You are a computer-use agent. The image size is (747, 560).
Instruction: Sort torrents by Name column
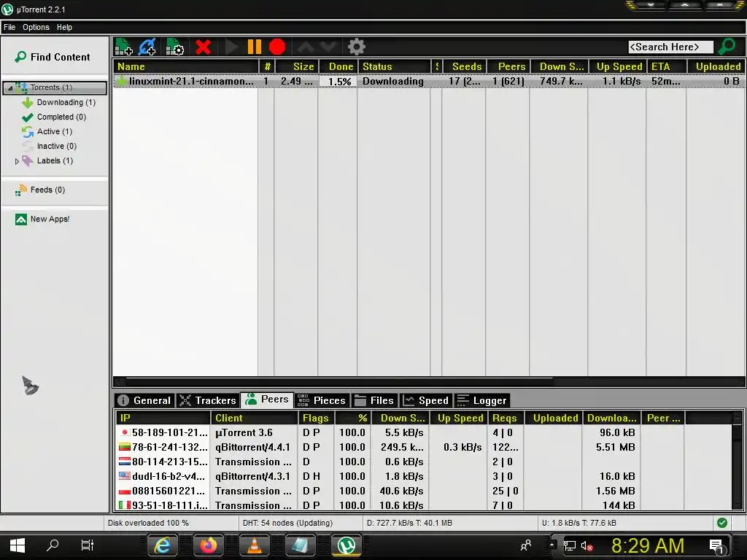click(186, 66)
